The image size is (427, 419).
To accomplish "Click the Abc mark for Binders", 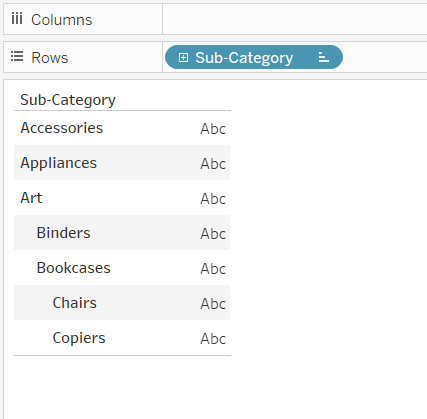I will (213, 234).
